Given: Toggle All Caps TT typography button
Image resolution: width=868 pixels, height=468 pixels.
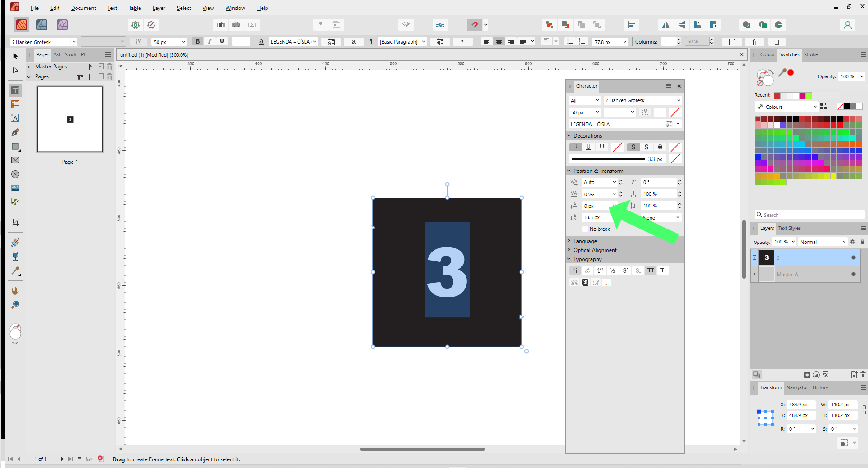Looking at the screenshot, I should coord(651,270).
